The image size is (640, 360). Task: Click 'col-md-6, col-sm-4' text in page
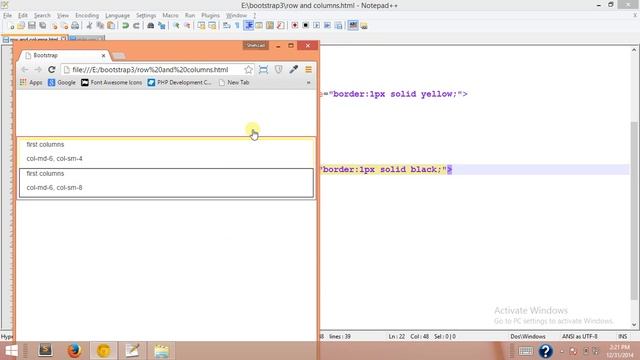point(54,158)
